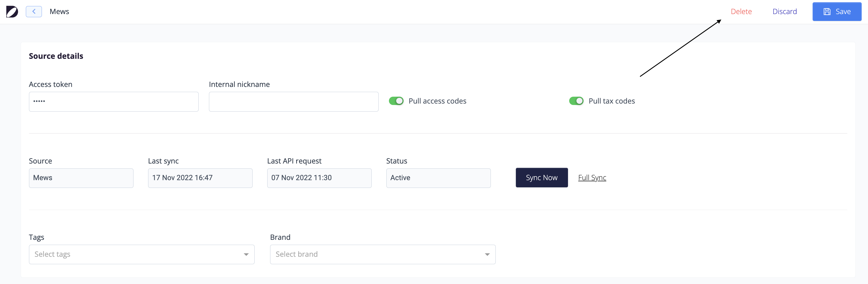Screen dimensions: 868x284
Task: Select the Last sync date field
Action: point(200,178)
